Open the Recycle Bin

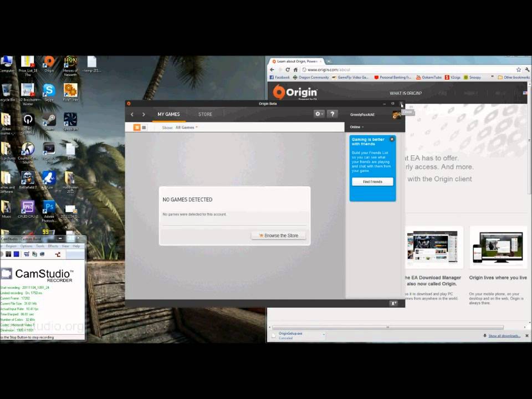[x=7, y=93]
